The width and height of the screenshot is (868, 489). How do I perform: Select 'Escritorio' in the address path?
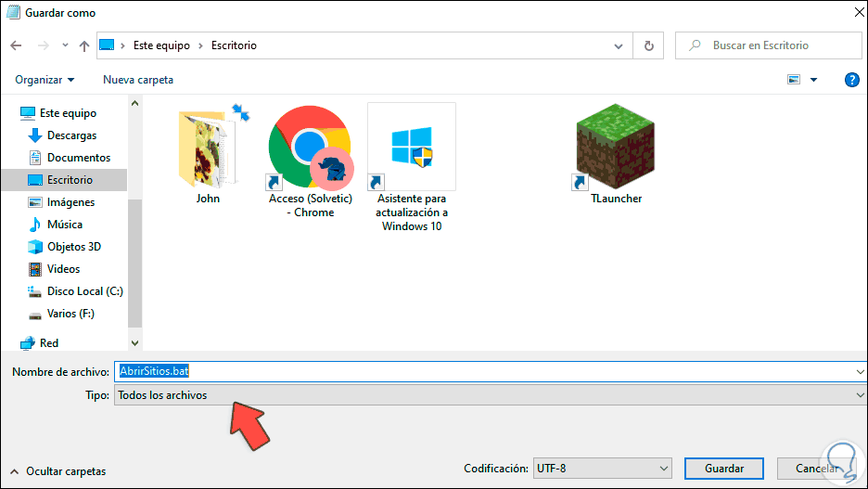(x=235, y=45)
